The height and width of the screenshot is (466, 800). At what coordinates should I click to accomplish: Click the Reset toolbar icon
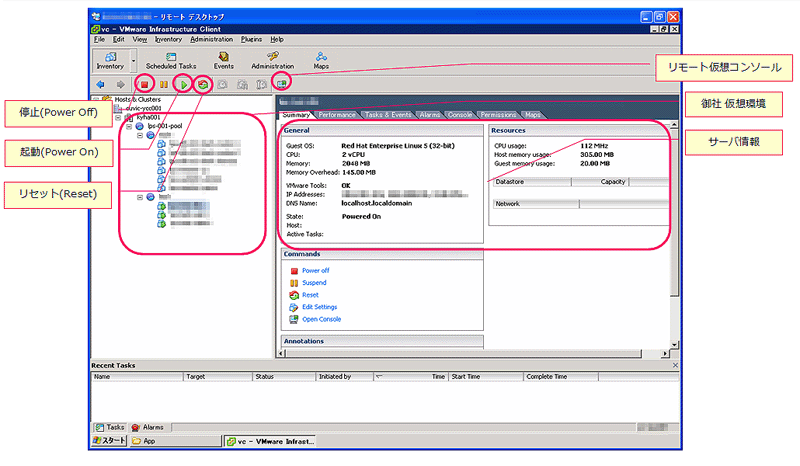point(203,84)
